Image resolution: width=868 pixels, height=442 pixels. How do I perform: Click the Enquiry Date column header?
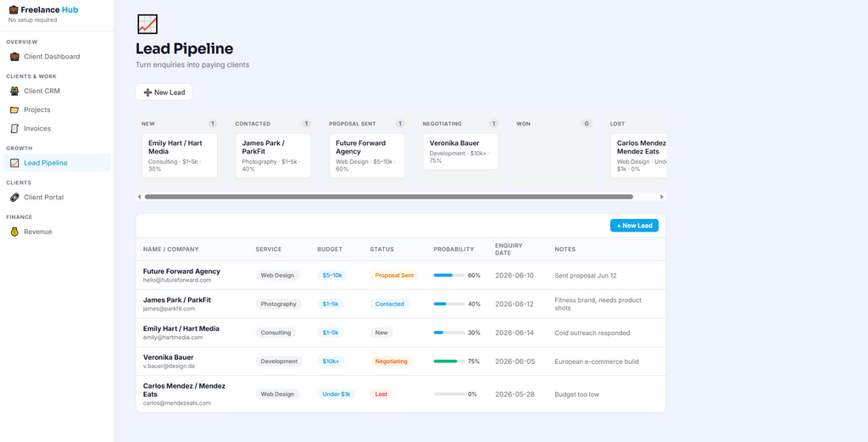coord(509,249)
